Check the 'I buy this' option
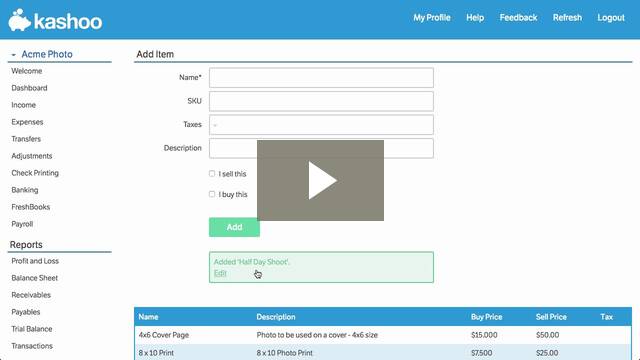 pyautogui.click(x=212, y=194)
